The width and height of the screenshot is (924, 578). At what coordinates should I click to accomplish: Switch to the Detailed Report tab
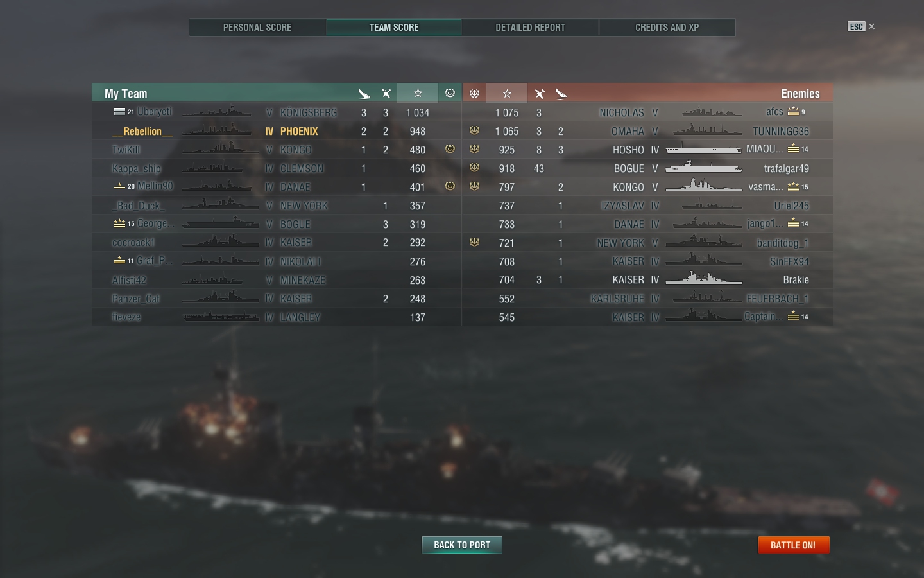[531, 28]
